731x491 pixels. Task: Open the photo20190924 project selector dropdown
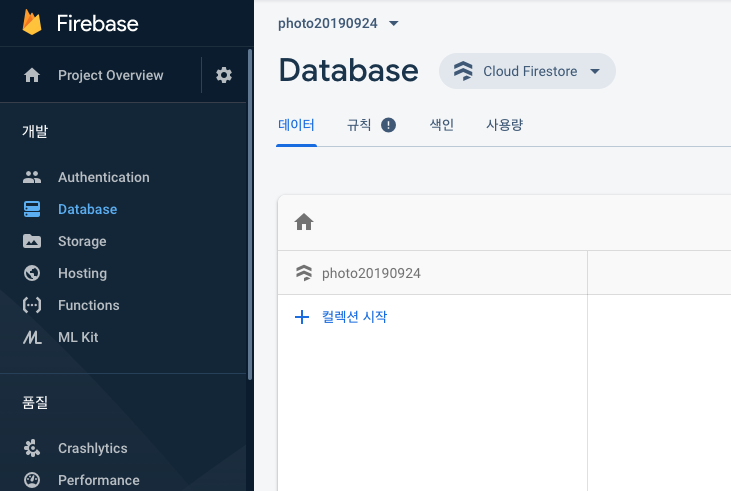[x=338, y=23]
